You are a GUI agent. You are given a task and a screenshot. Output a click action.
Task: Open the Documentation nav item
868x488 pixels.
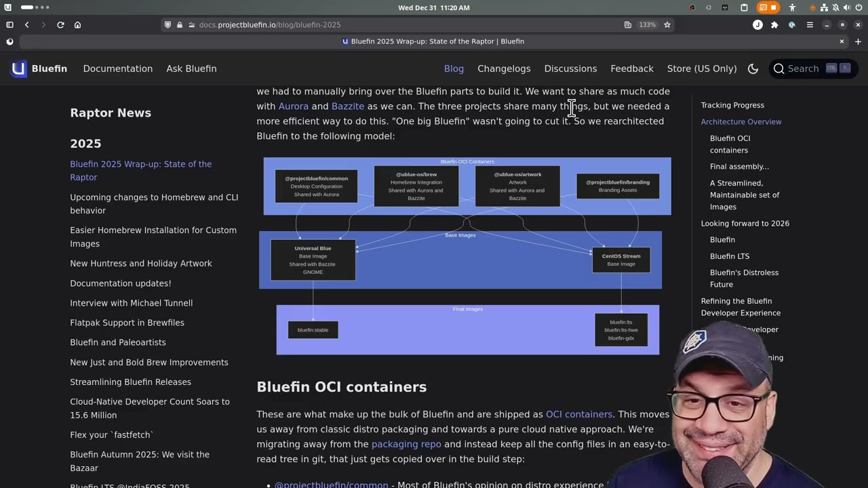[x=117, y=68]
